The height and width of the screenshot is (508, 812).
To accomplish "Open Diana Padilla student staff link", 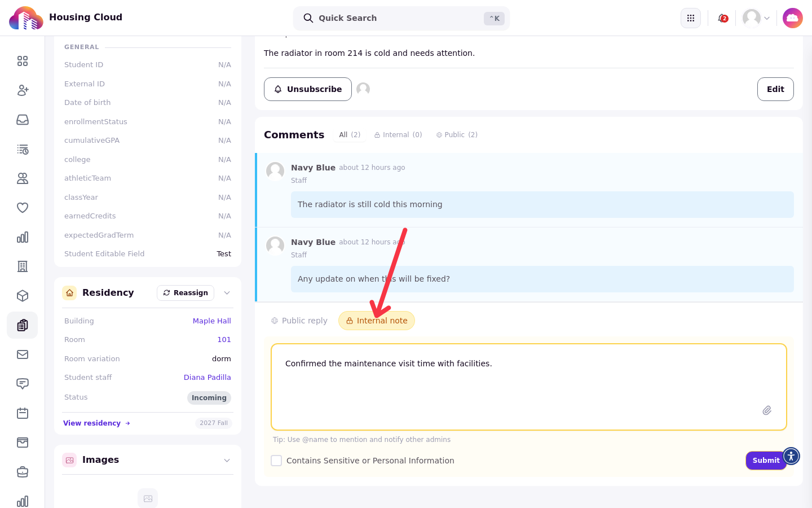I will [x=207, y=378].
